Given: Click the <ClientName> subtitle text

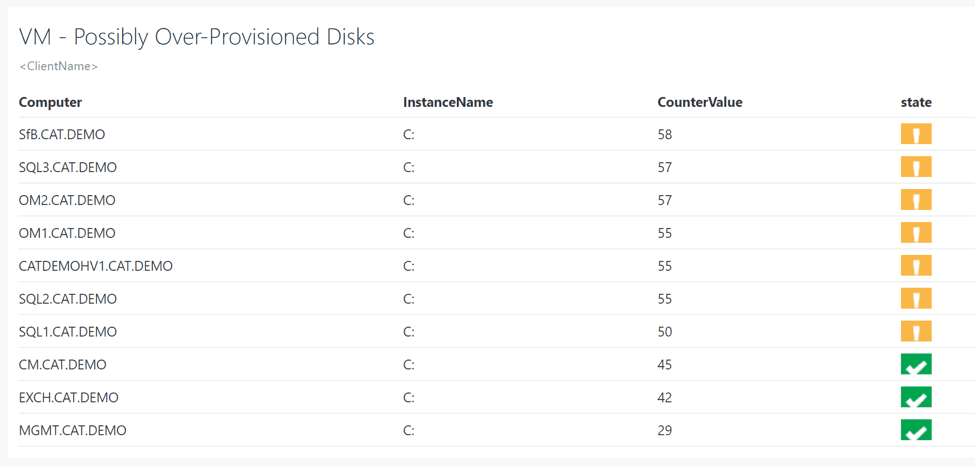Looking at the screenshot, I should [59, 66].
